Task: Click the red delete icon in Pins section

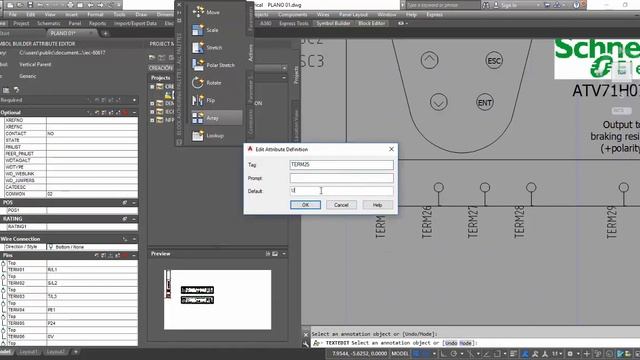Action: tap(125, 255)
